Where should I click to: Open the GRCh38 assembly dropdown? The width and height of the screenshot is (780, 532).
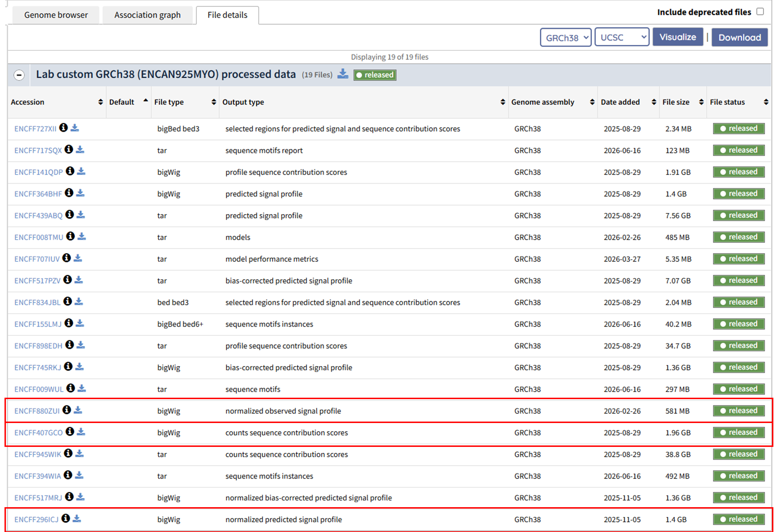(x=566, y=37)
